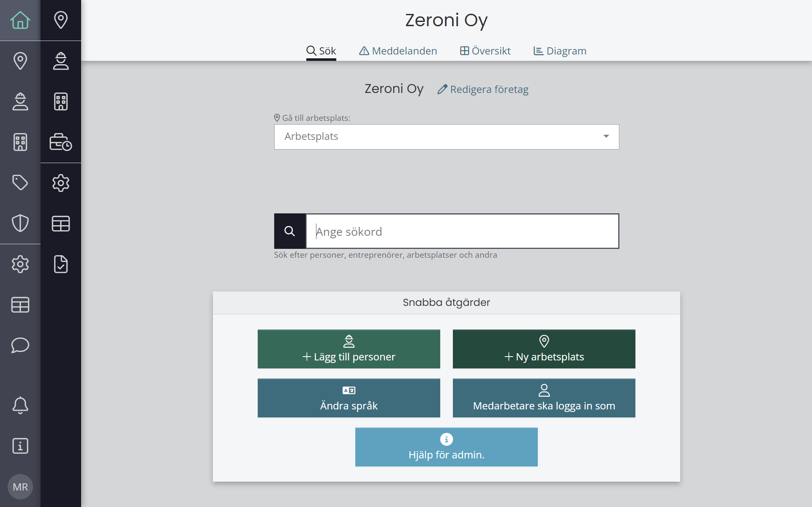Focus the Ange sökord search field
This screenshot has height=507, width=812.
(462, 232)
